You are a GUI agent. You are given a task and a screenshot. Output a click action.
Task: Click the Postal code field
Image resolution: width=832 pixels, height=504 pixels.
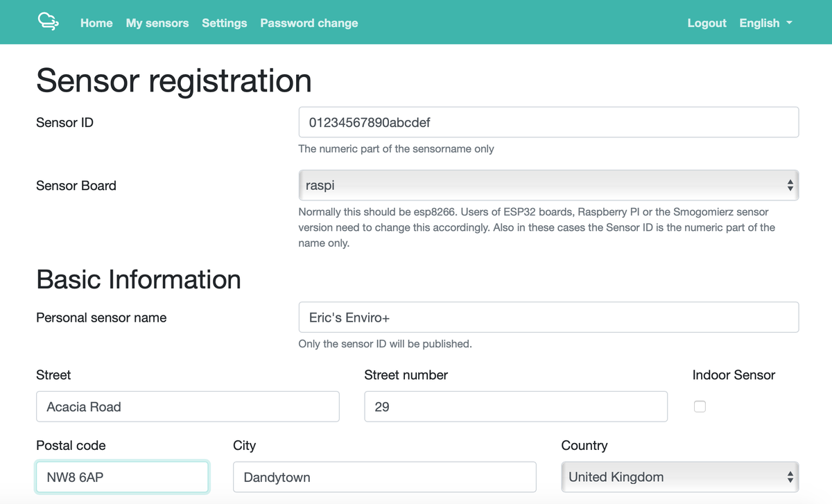click(x=122, y=477)
